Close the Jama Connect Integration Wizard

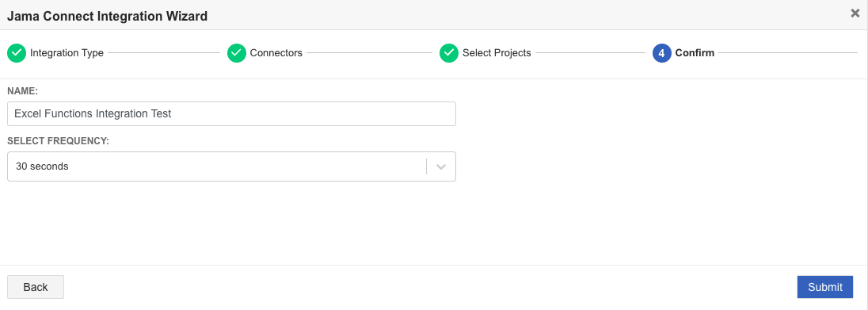(855, 13)
